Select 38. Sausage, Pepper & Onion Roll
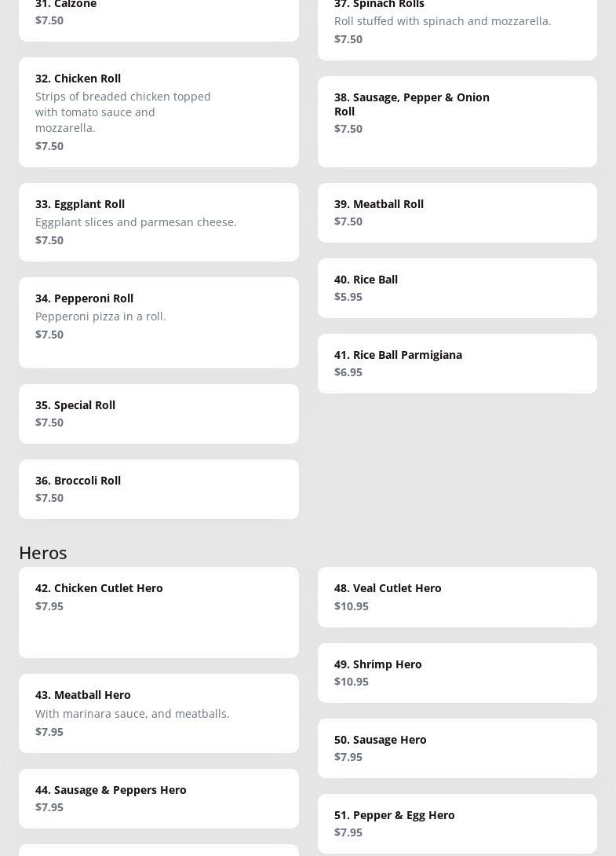This screenshot has height=856, width=616. 457,121
